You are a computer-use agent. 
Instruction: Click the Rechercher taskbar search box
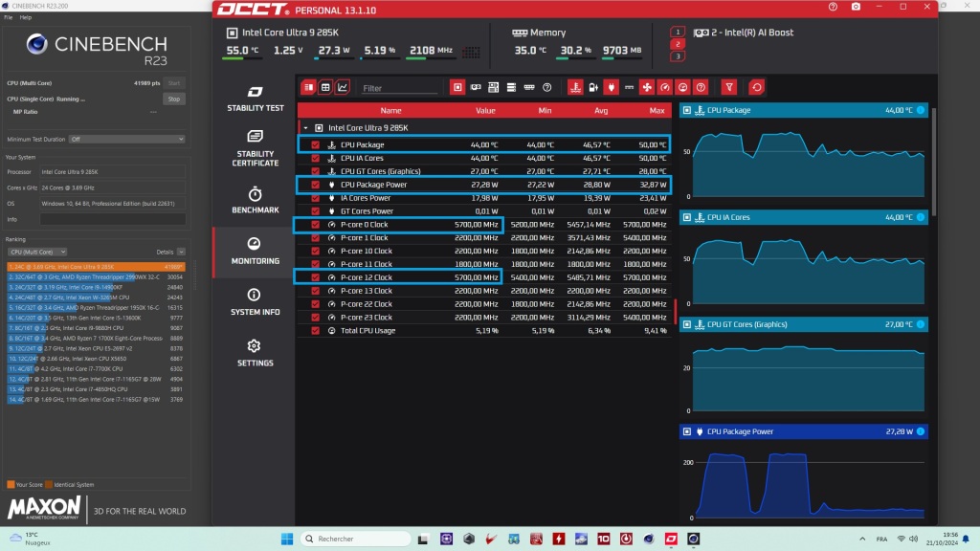356,540
